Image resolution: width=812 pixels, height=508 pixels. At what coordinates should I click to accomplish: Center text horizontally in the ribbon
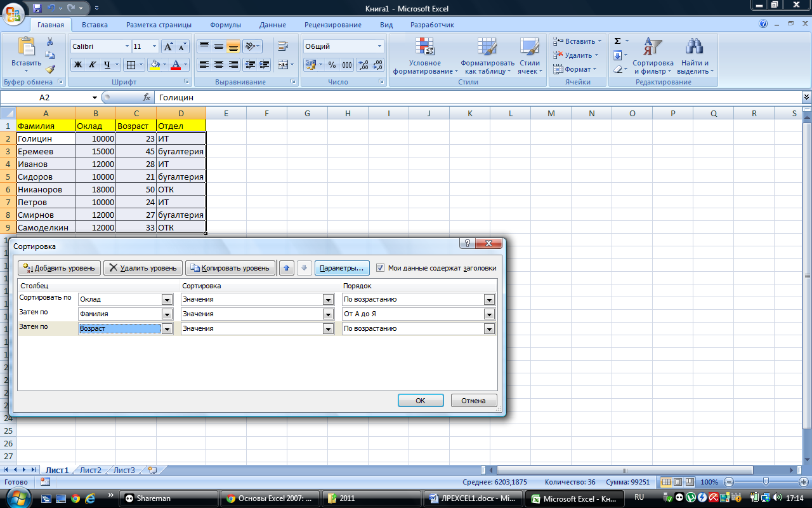click(218, 64)
